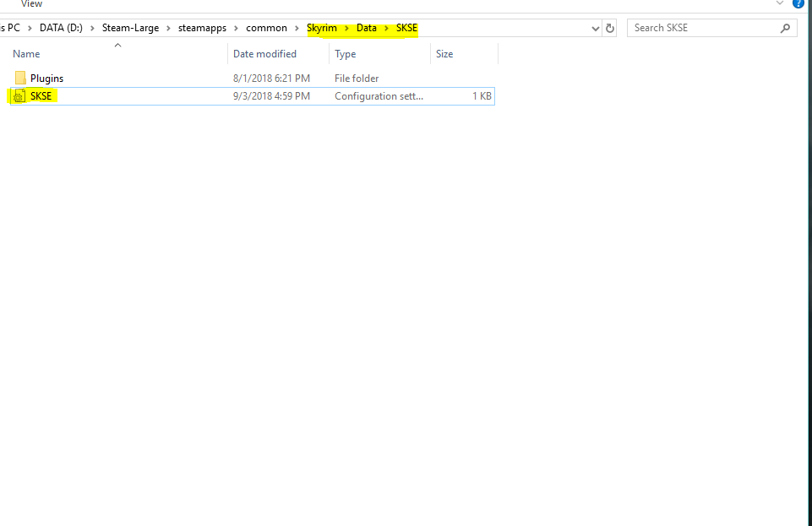Sort files by the Name column header
This screenshot has height=526, width=812.
point(26,54)
